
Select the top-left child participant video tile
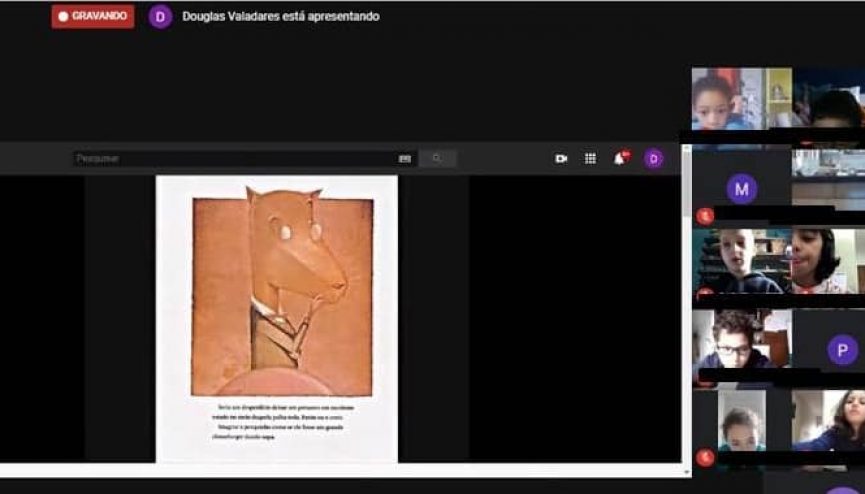coord(742,99)
